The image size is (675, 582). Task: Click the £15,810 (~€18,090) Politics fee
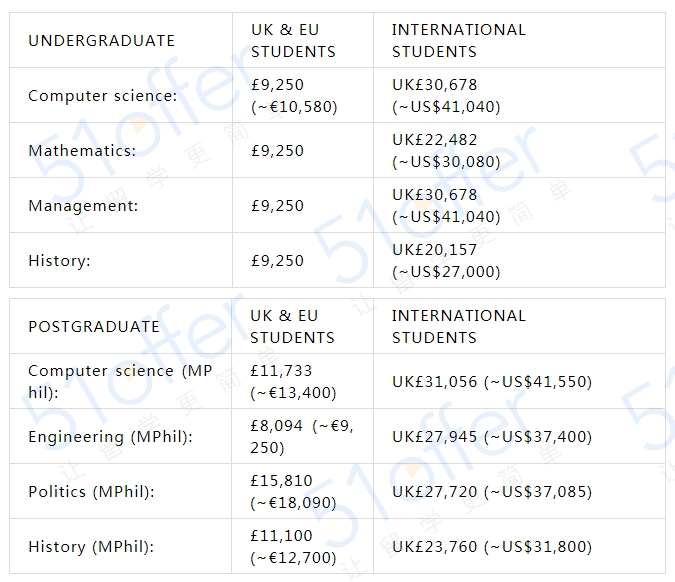click(294, 492)
